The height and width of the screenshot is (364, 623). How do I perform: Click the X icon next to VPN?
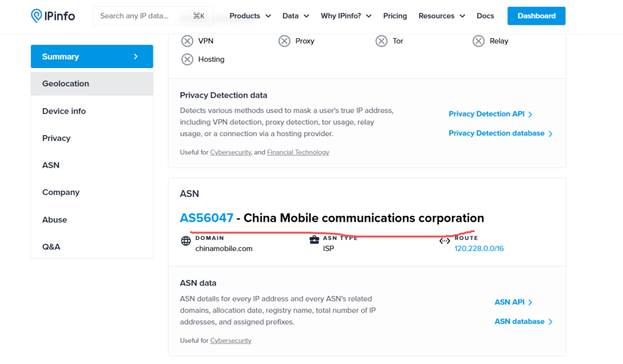pos(187,41)
